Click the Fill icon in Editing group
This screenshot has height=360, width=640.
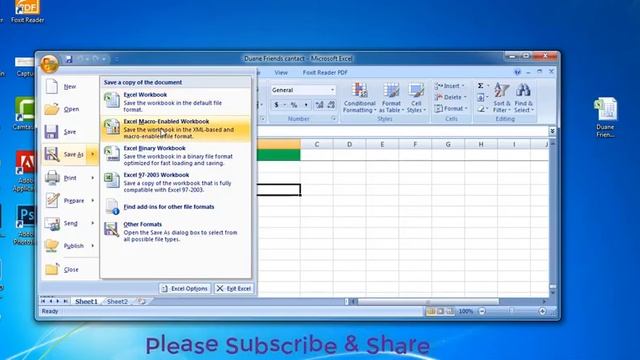tap(481, 98)
